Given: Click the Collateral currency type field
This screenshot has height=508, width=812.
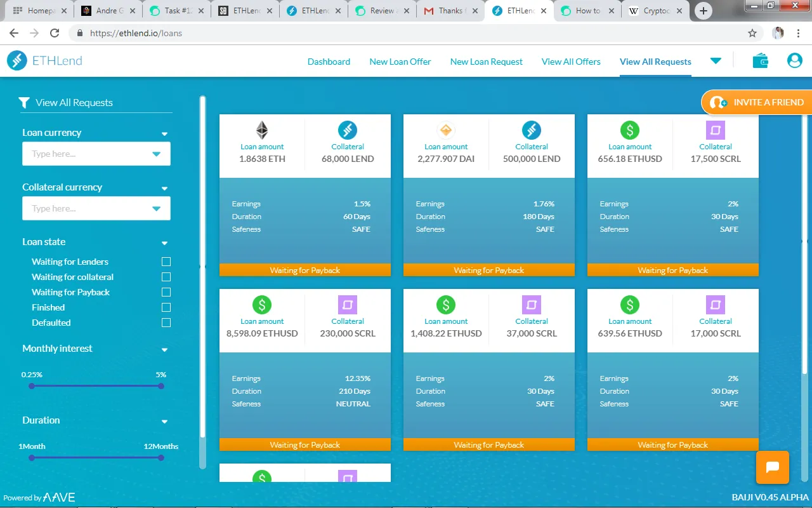Looking at the screenshot, I should tap(96, 208).
